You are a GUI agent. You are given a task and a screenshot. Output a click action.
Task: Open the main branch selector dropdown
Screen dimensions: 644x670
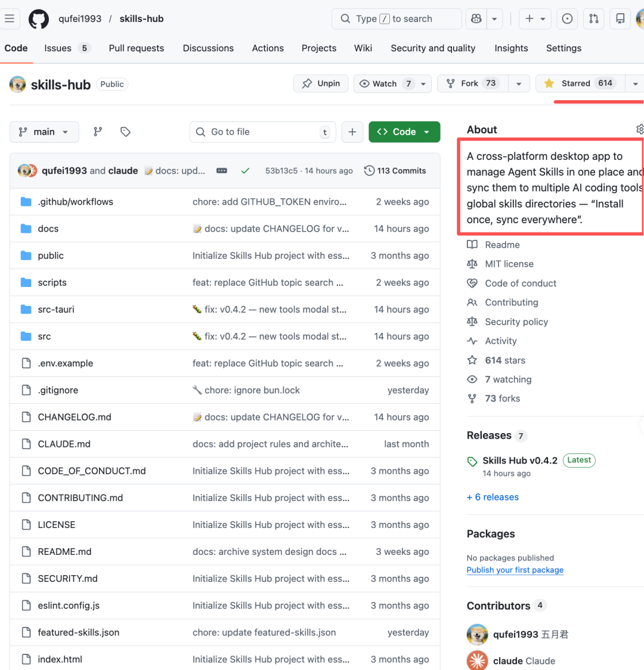[44, 132]
